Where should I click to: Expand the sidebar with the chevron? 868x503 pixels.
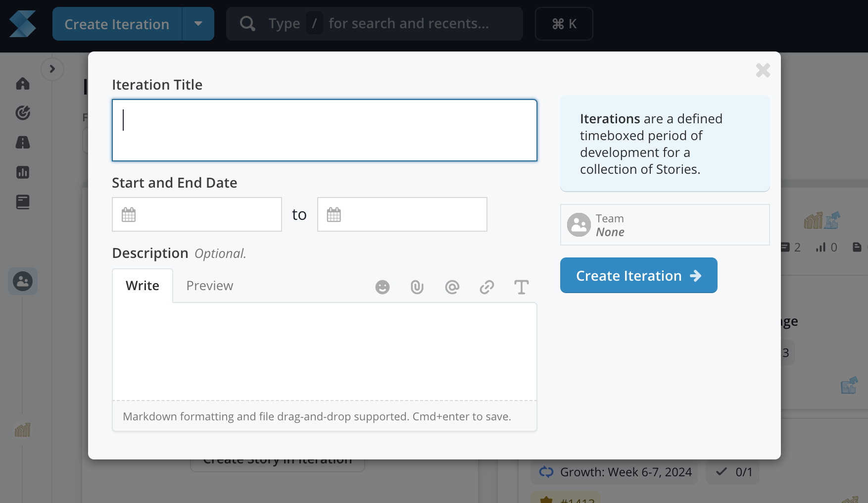coord(52,69)
